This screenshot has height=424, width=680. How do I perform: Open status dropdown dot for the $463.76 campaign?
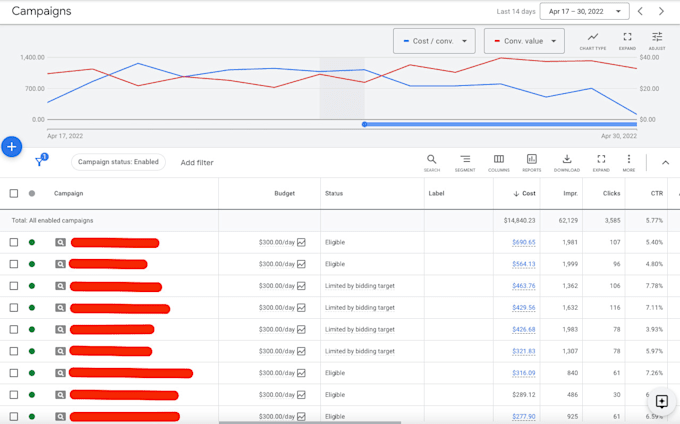coord(32,286)
